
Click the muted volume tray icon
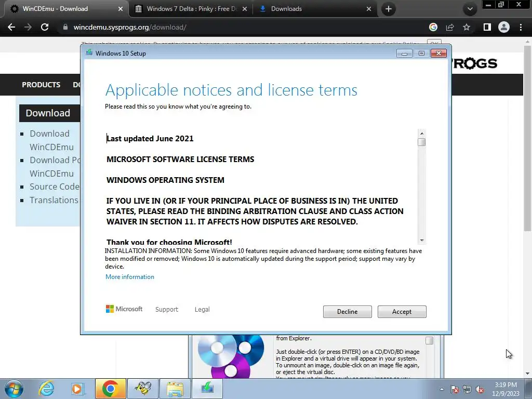[x=480, y=389]
